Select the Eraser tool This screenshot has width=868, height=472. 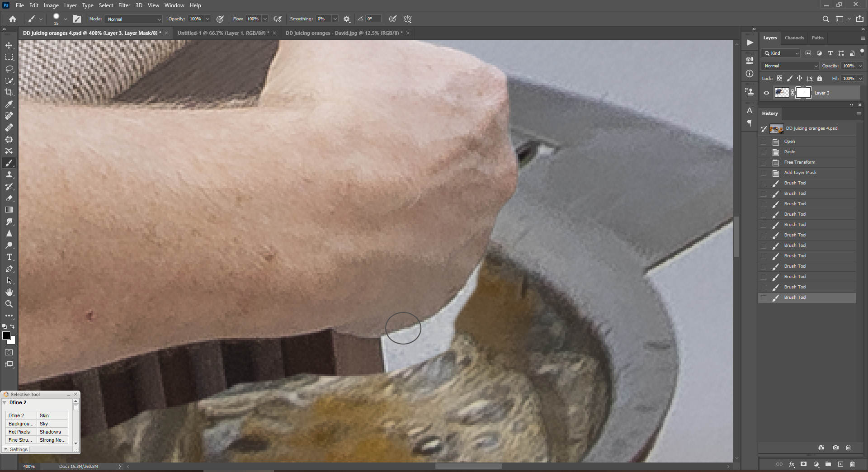[9, 198]
